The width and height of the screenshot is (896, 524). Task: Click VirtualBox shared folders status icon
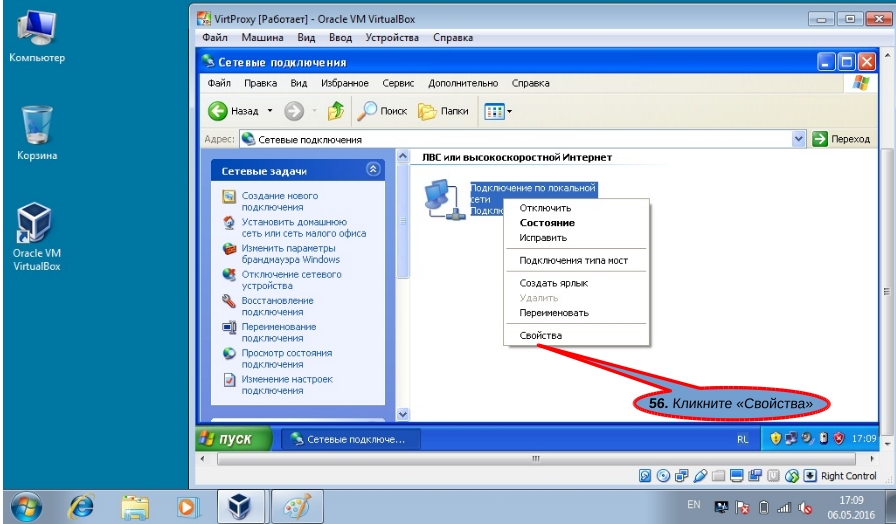point(718,475)
